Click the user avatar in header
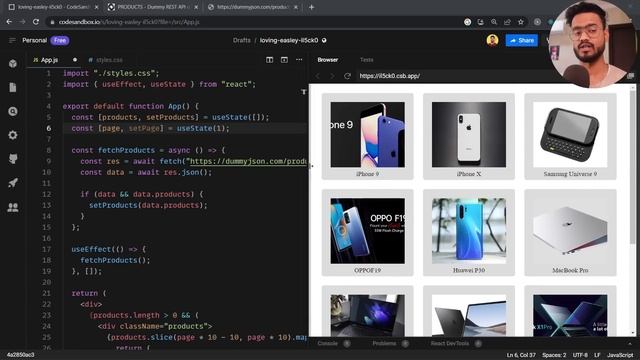The width and height of the screenshot is (640, 360). coord(493,40)
